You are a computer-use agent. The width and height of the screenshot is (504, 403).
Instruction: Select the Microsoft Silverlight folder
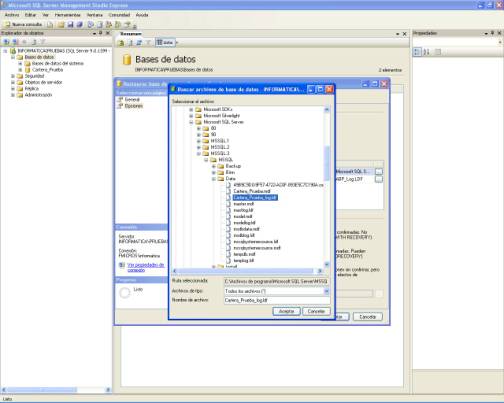click(x=222, y=116)
